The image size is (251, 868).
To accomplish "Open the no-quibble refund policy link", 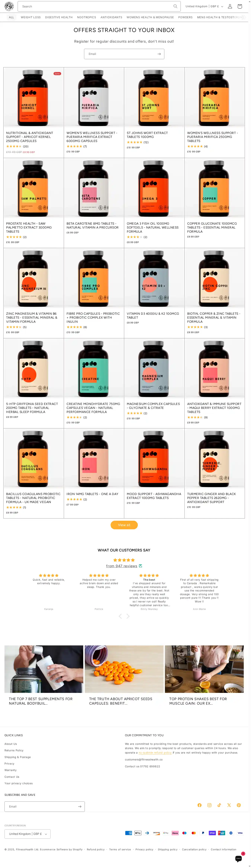I will coord(155,752).
